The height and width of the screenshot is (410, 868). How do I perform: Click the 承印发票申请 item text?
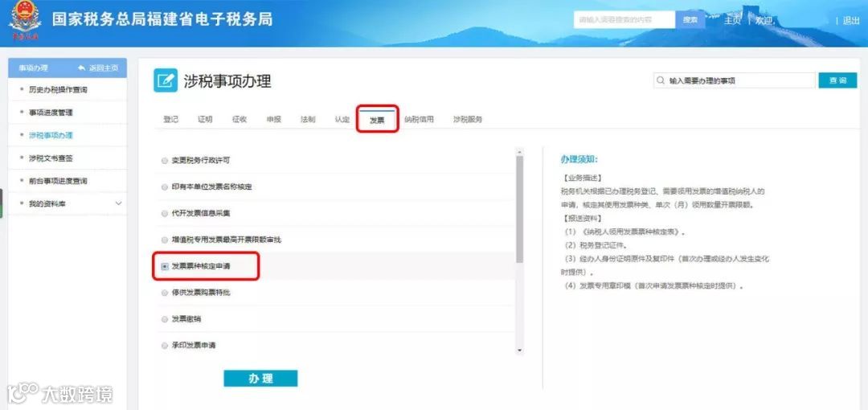[x=193, y=345]
